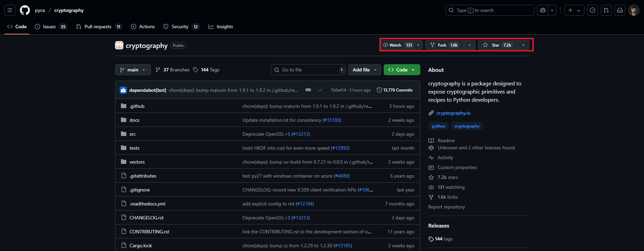Open the CHANGELOG.rst file
The height and width of the screenshot is (251, 644).
coord(146,218)
